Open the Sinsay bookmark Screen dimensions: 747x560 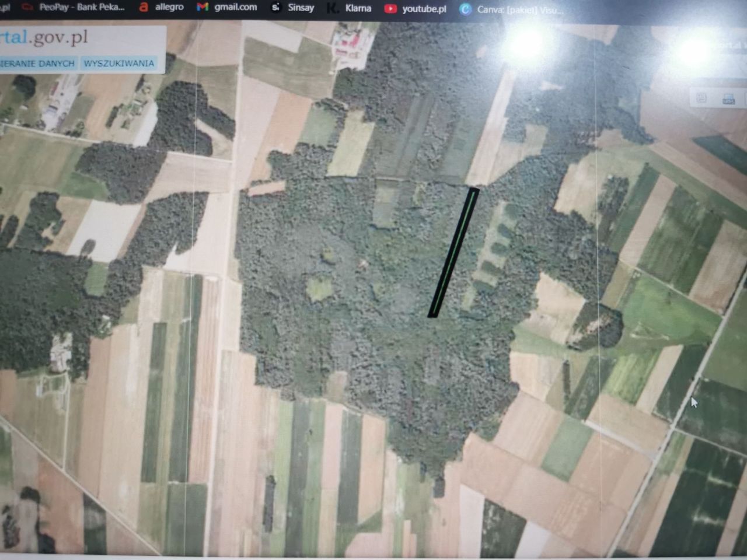[293, 8]
